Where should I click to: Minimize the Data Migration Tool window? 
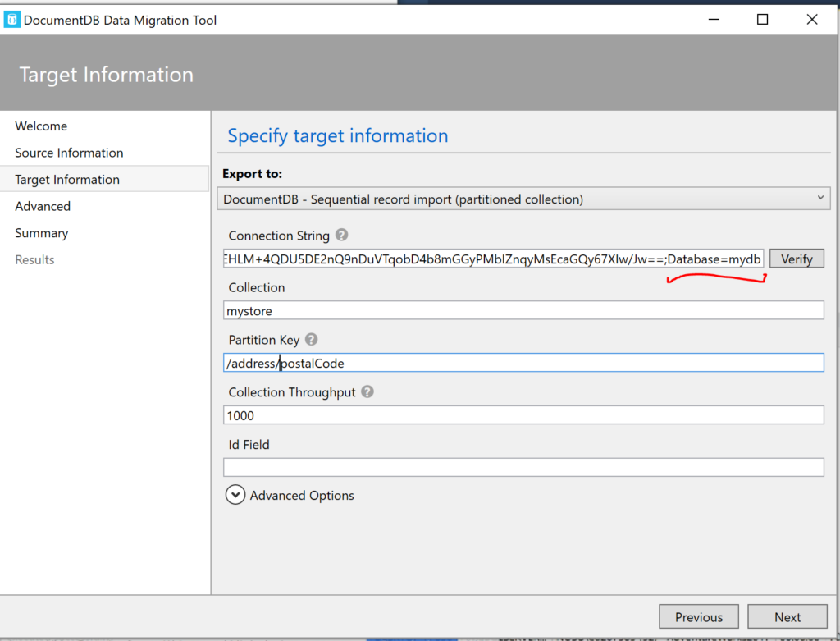(714, 20)
